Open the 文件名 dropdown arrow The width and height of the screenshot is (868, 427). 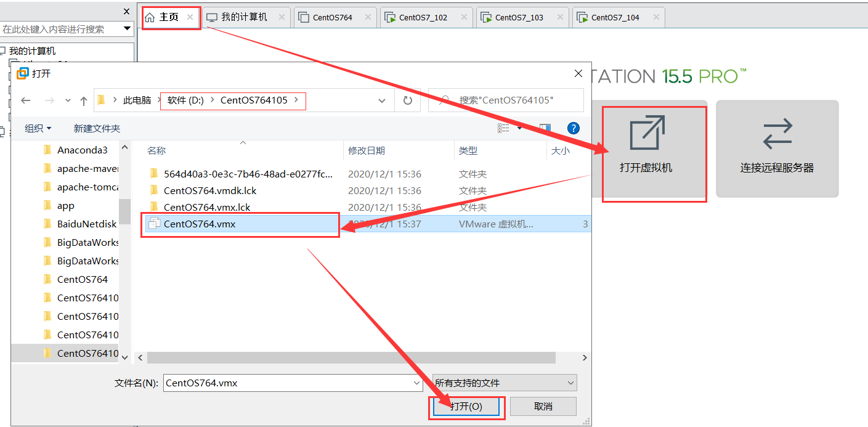click(x=417, y=383)
